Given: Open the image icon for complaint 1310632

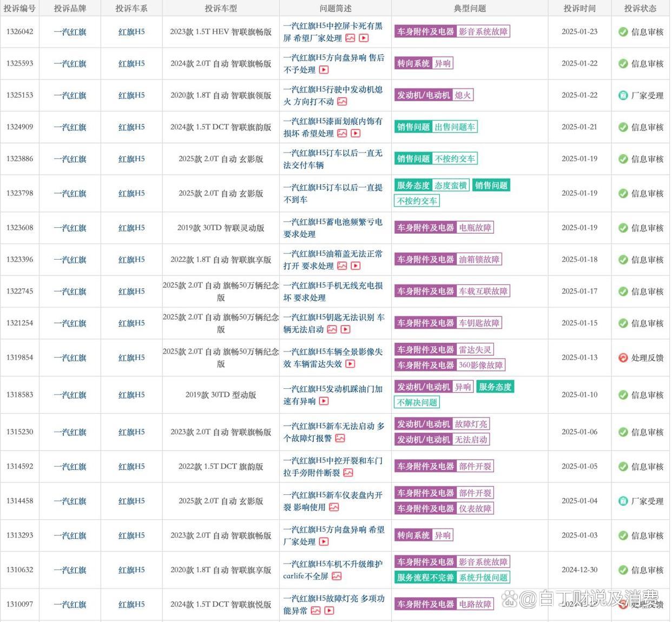Looking at the screenshot, I should coord(337,576).
